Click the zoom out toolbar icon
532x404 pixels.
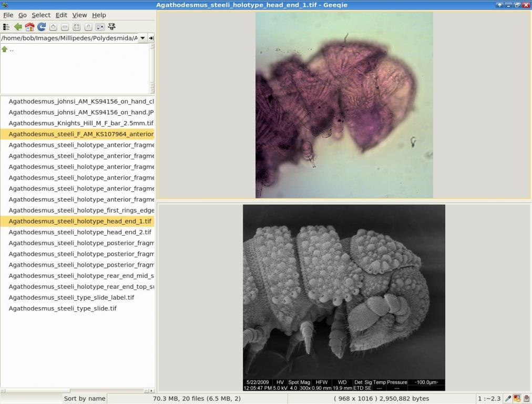tap(65, 27)
